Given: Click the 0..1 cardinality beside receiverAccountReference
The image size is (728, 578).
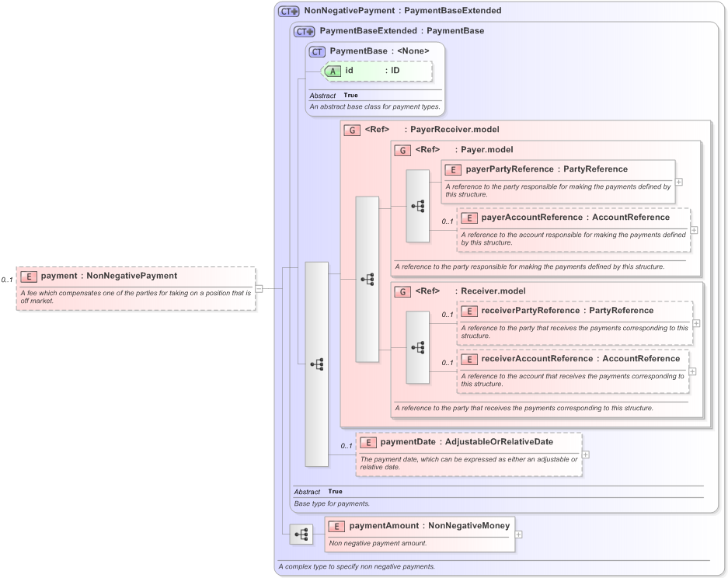Looking at the screenshot, I should point(448,363).
